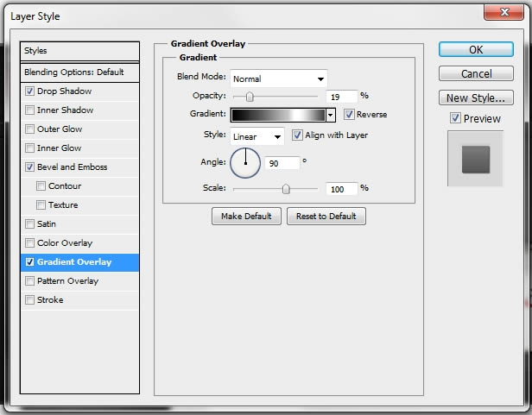Uncheck the Bevel and Emboss checkbox
532x415 pixels.
click(x=30, y=167)
